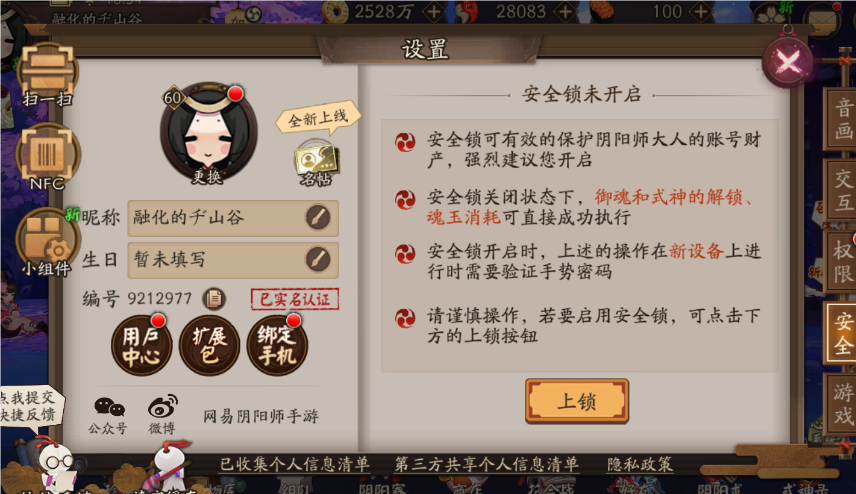Copy the ID number 9212977
856x494 pixels.
(214, 298)
